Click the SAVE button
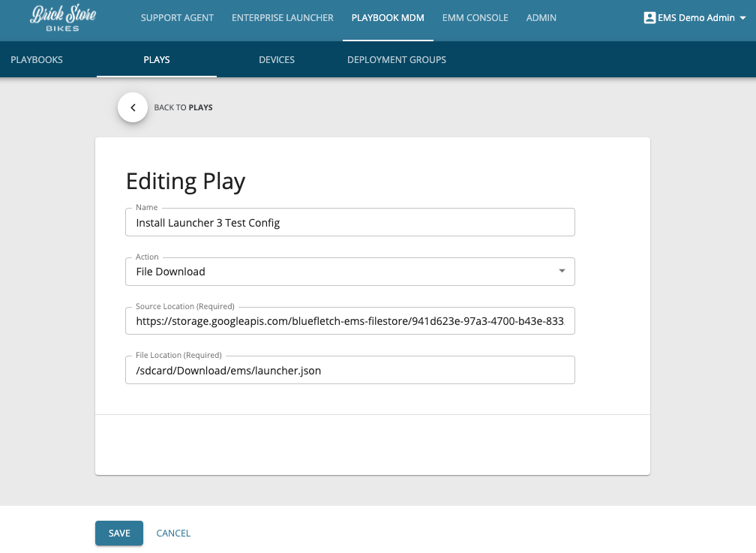The width and height of the screenshot is (756, 553). [x=118, y=533]
